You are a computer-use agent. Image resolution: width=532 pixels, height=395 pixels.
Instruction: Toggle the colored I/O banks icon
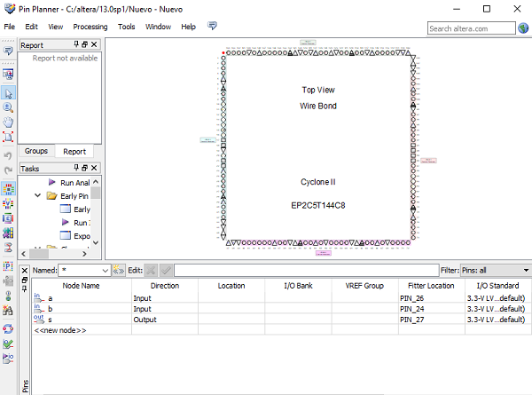click(x=8, y=233)
